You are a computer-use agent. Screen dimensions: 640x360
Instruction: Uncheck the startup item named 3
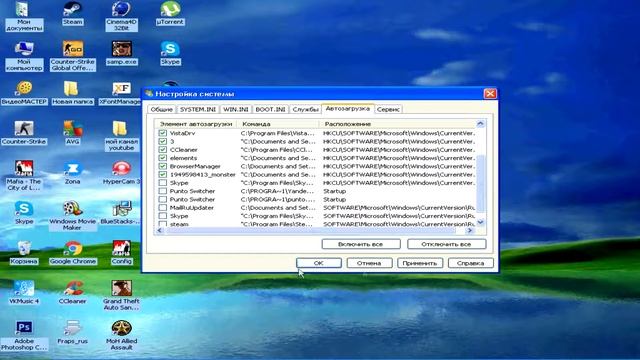pos(162,141)
